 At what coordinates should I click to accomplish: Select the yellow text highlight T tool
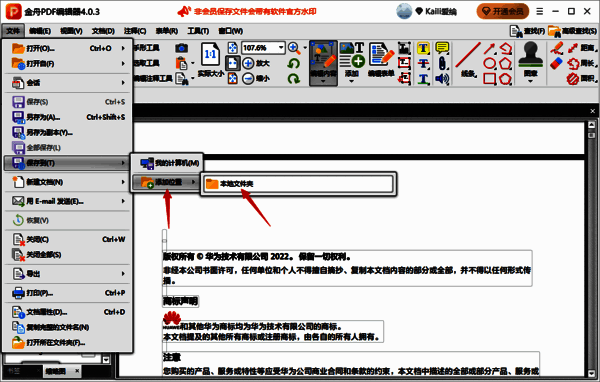click(423, 48)
